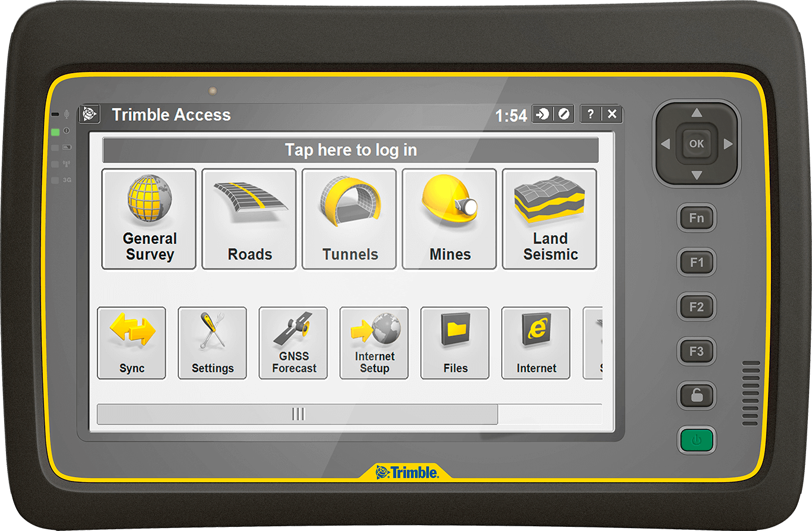812x531 pixels.
Task: Click the horizontal scrollbar thumb
Action: (x=297, y=414)
